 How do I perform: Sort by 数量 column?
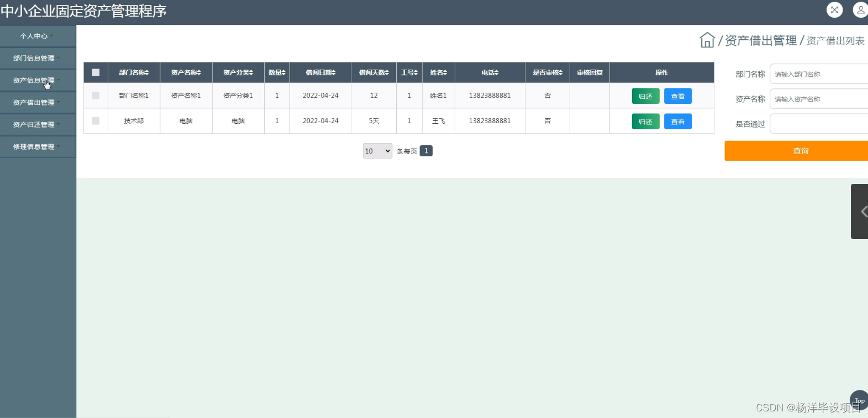(277, 72)
